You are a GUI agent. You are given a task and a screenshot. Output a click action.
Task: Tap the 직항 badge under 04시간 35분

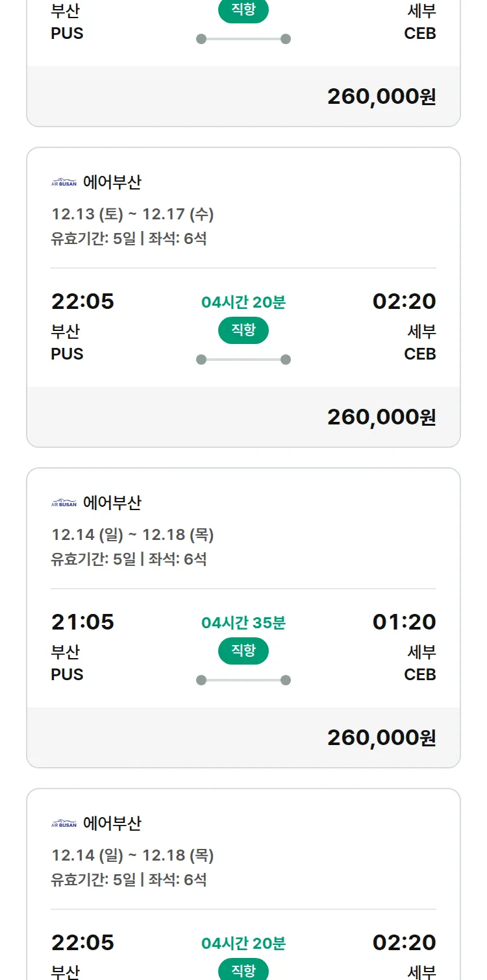243,651
